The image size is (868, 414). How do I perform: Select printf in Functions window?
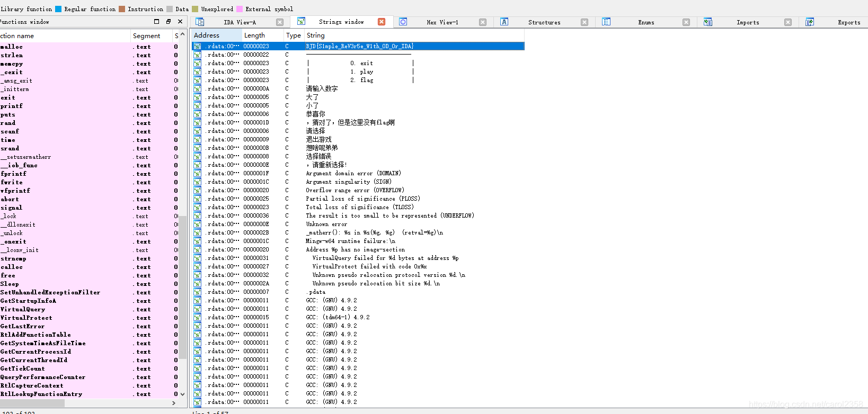pyautogui.click(x=89, y=106)
